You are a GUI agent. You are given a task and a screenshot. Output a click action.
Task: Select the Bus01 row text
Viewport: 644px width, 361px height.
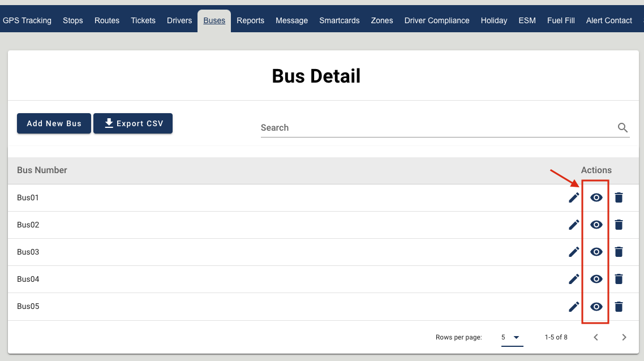(28, 197)
